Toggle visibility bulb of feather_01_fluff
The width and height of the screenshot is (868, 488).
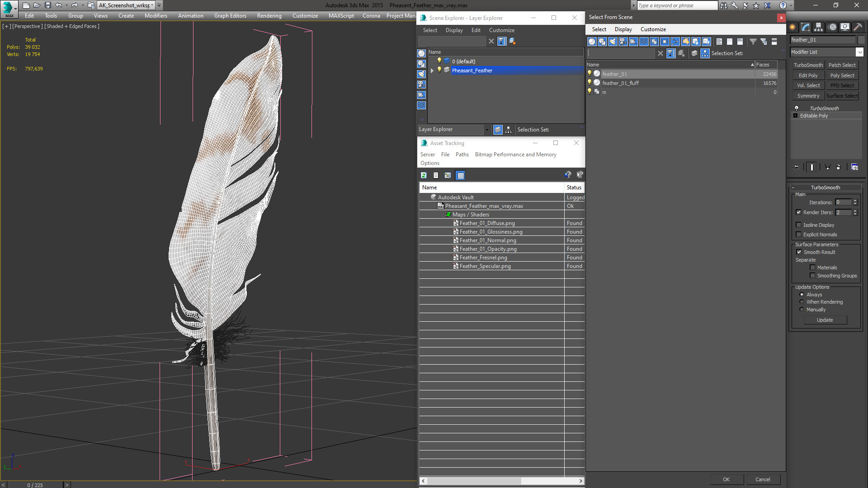(589, 83)
